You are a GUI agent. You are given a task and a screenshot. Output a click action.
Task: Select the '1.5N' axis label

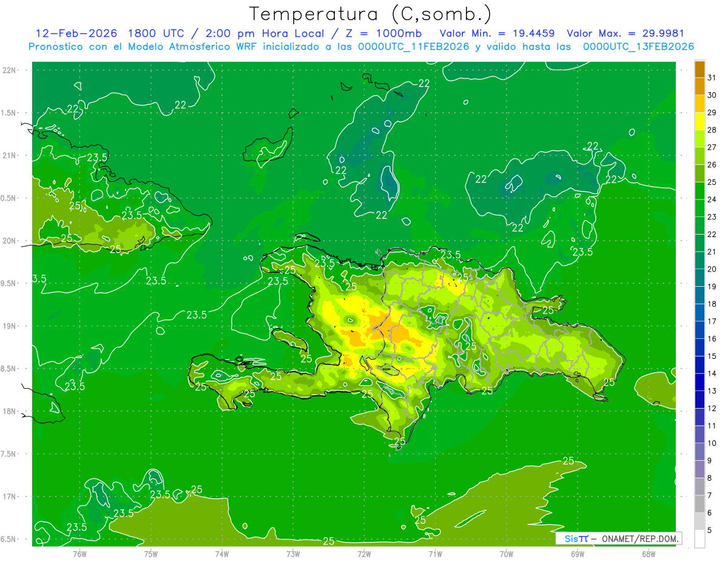point(9,113)
